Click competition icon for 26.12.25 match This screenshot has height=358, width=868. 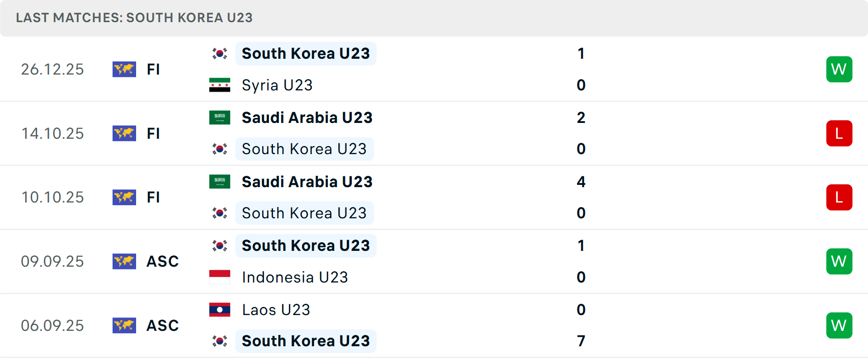124,69
